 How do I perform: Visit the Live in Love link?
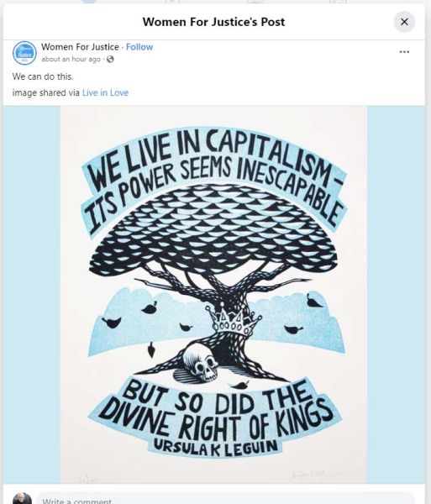105,92
